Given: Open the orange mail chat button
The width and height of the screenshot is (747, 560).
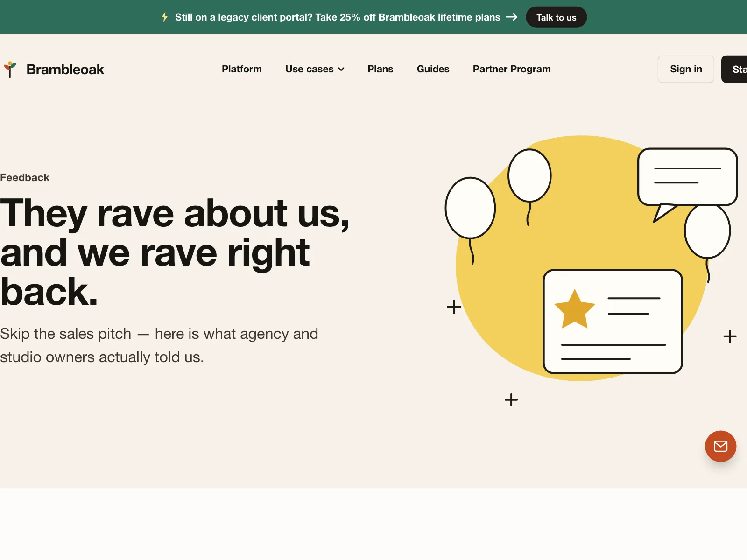Looking at the screenshot, I should [720, 446].
